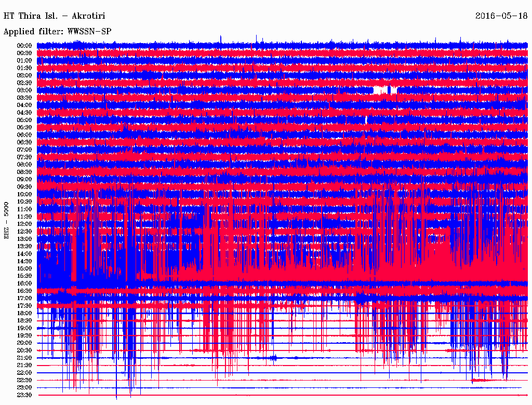Click the small red wave packet on the 22:30 trace
Screen dimensions: 532x405
[482, 380]
